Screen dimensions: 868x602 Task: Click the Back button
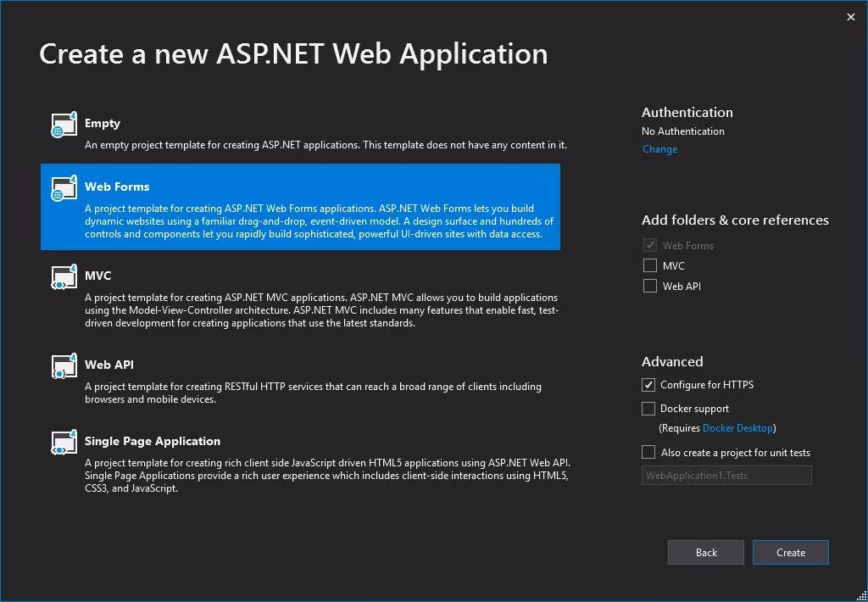pos(706,552)
